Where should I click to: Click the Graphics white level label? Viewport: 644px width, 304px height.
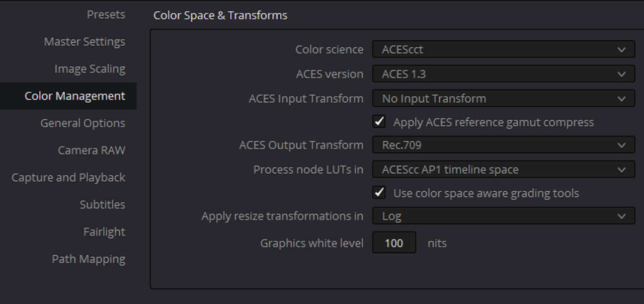pos(311,243)
